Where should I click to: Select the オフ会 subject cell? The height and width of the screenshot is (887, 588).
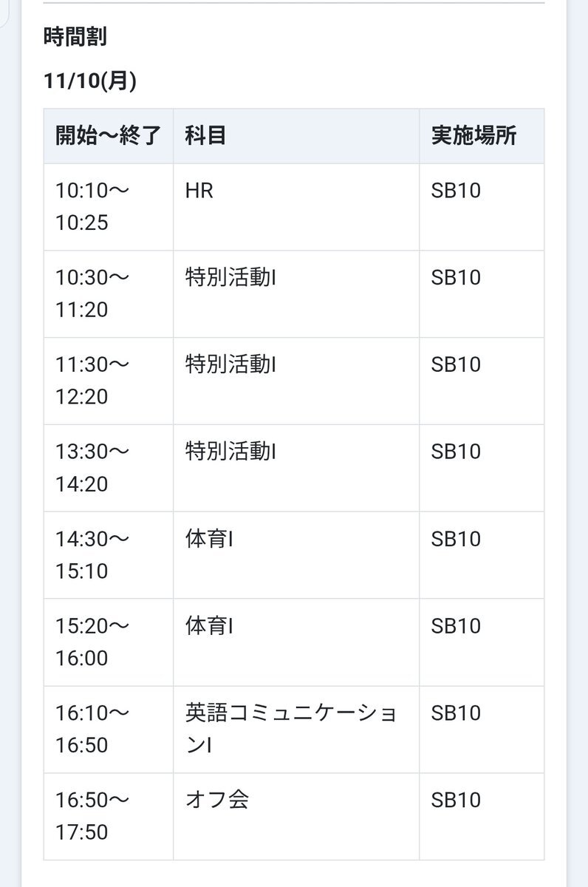point(216,801)
